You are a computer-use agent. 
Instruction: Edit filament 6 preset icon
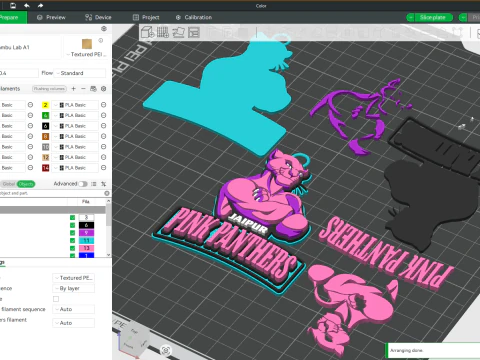[104, 126]
